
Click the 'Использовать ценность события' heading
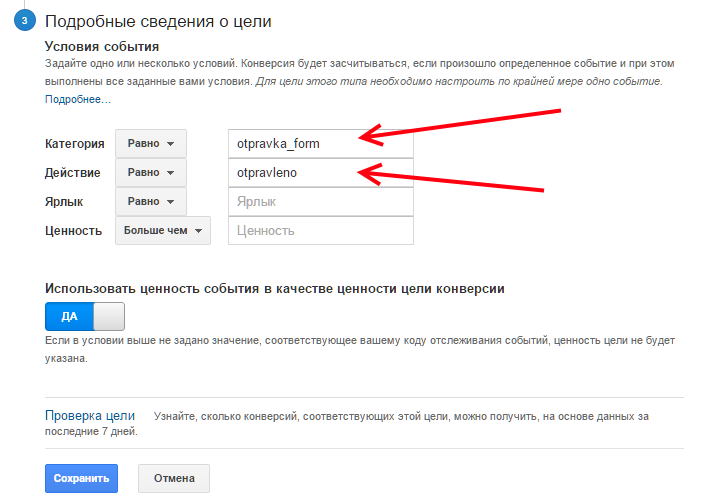(x=275, y=289)
